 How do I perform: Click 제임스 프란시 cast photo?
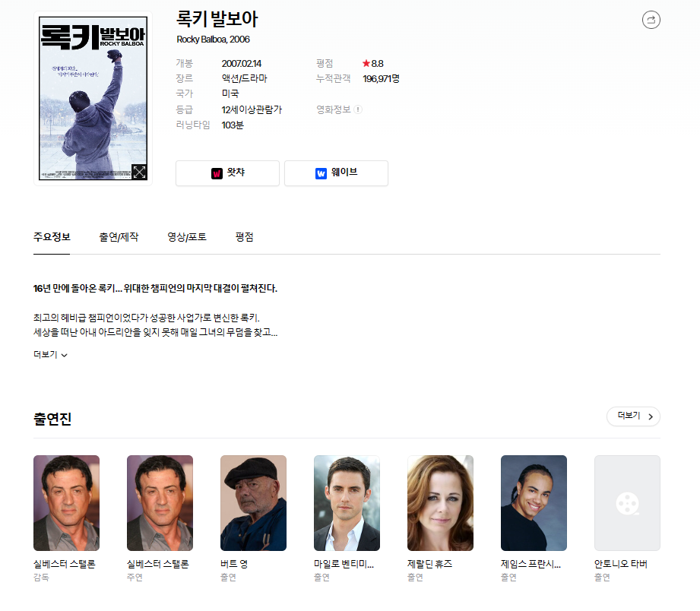(534, 502)
